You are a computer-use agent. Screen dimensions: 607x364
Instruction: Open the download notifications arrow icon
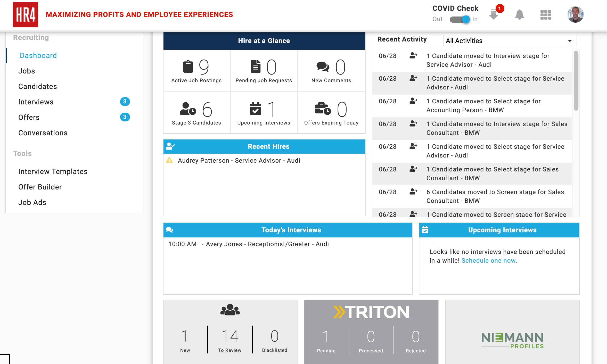(493, 14)
